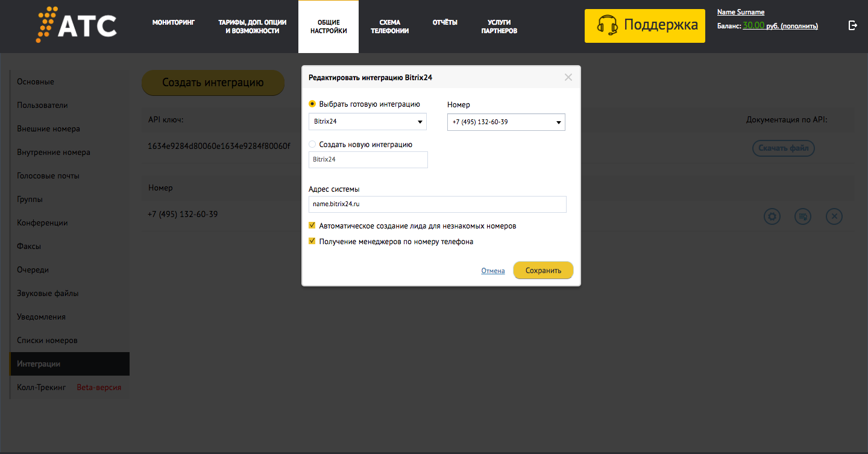Screen dimensions: 868x454
Task: Select the 'Создать новую интеграцию' radio button
Action: [312, 144]
